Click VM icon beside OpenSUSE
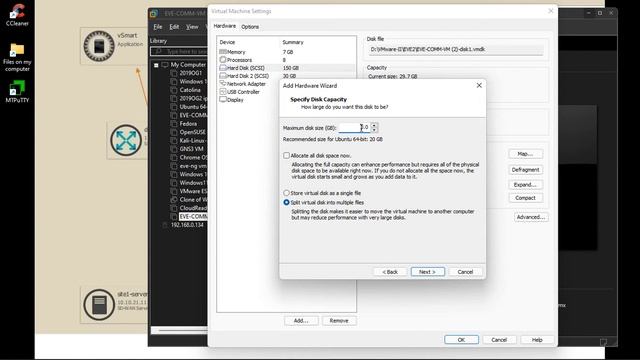Viewport: 640px width, 360px height. (174, 132)
